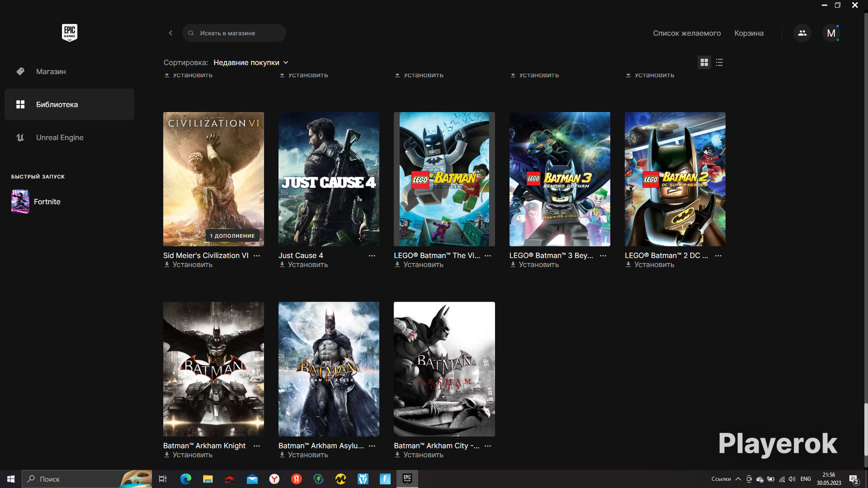The height and width of the screenshot is (488, 868).
Task: Go back using the arrow beside search
Action: point(170,33)
